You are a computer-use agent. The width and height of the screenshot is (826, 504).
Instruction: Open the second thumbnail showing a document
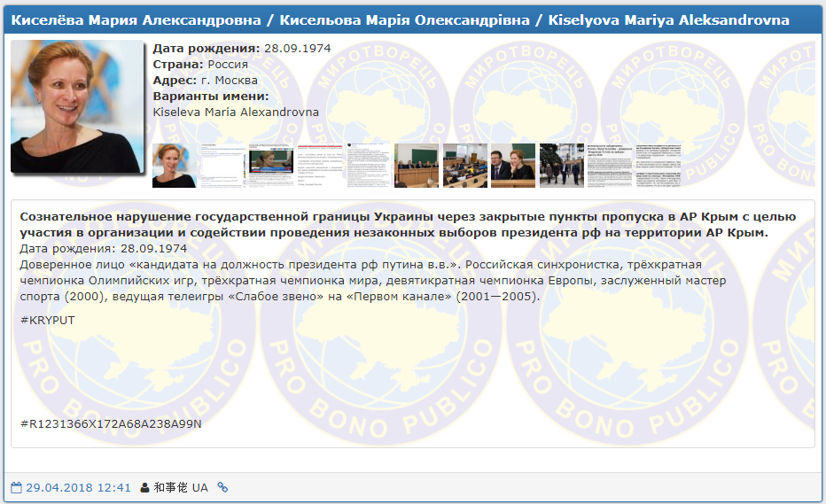click(x=222, y=166)
